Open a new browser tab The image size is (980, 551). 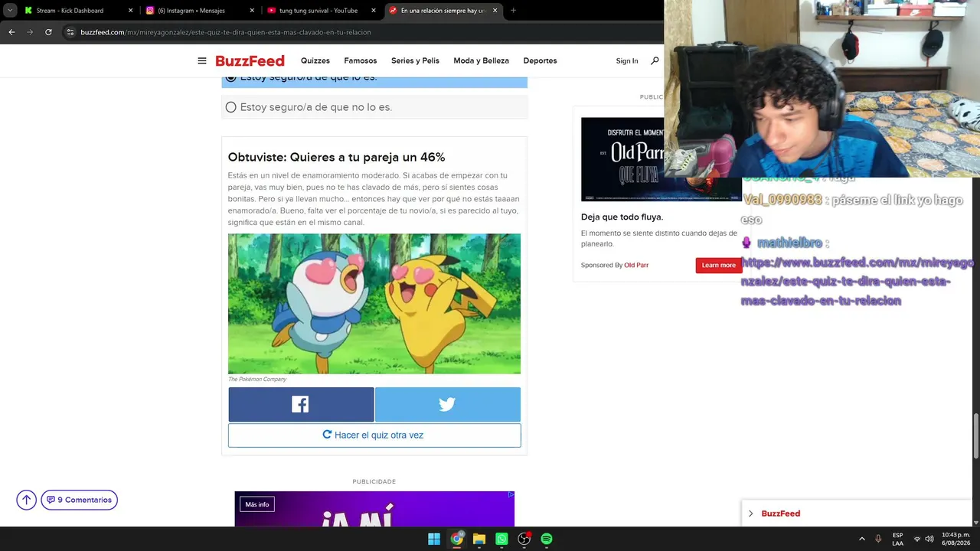coord(513,11)
